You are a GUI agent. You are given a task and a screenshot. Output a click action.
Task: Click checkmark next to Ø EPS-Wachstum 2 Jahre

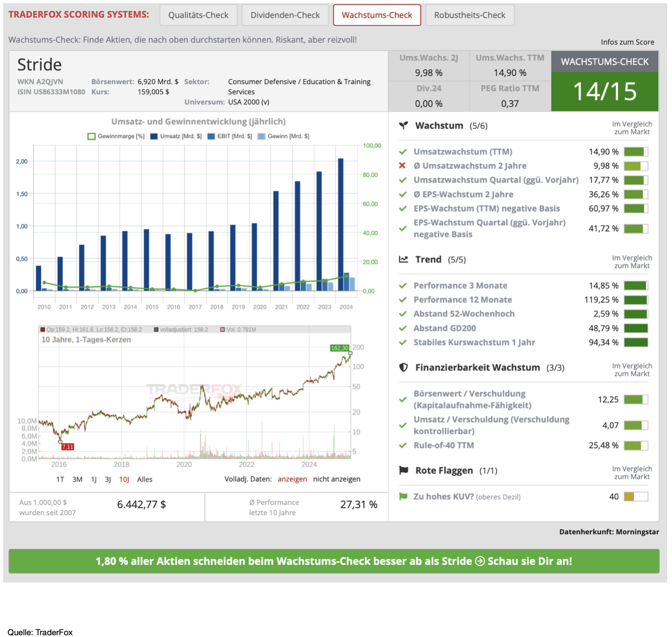coord(403,194)
